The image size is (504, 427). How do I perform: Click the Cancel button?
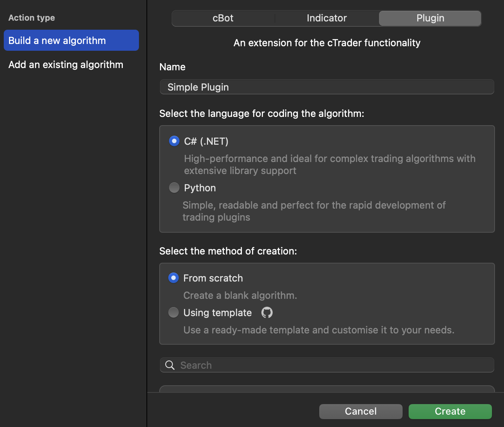[361, 411]
